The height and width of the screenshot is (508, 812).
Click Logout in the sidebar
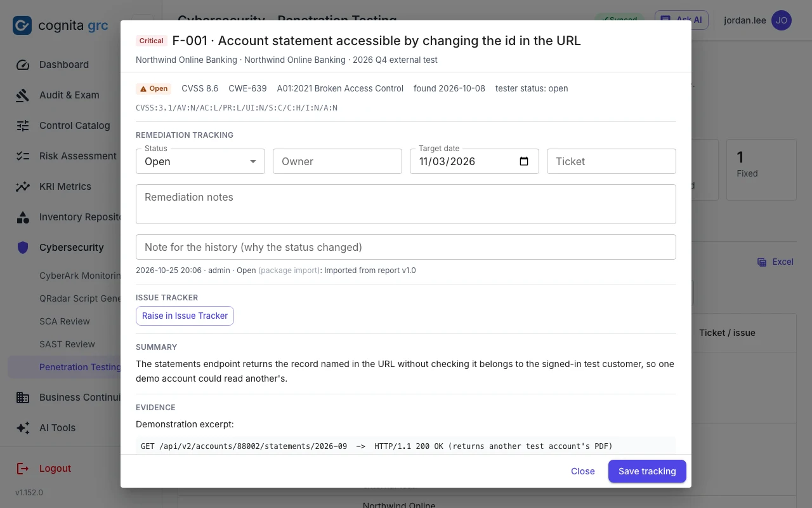coord(55,469)
